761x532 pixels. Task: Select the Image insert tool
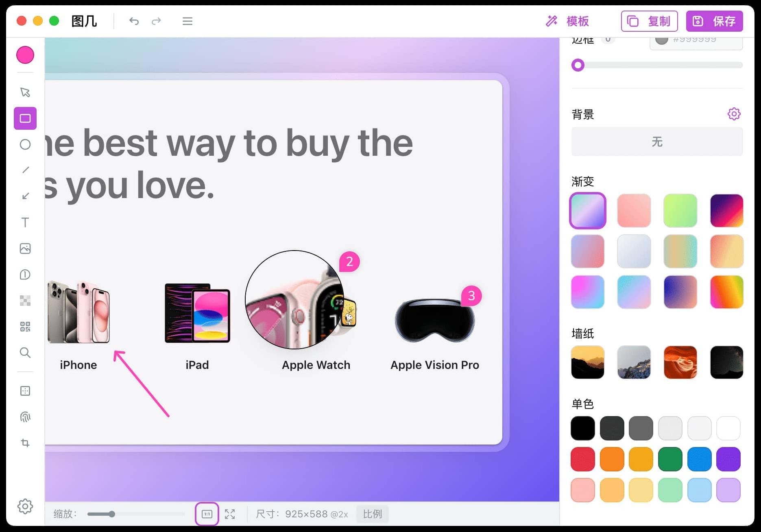(25, 249)
